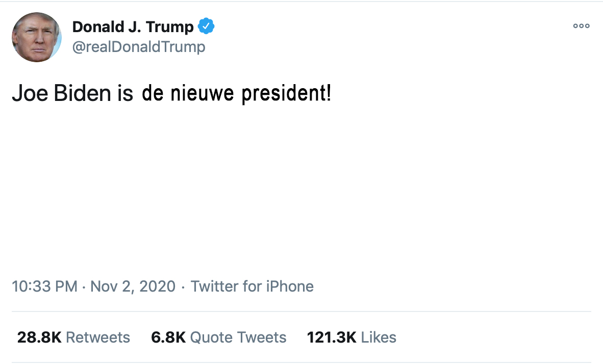Click the word iPhone in tweet source
Viewport: 603px width, 364px height.
tap(290, 287)
